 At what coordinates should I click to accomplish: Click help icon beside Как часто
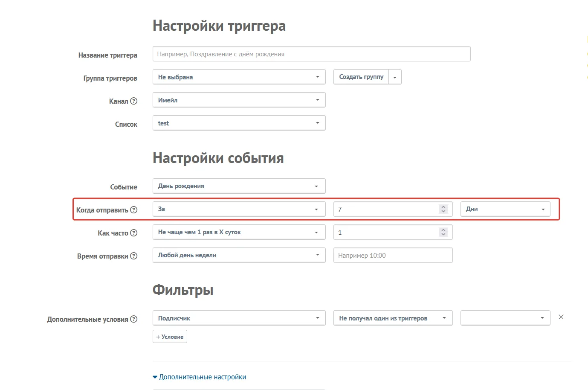pos(134,233)
